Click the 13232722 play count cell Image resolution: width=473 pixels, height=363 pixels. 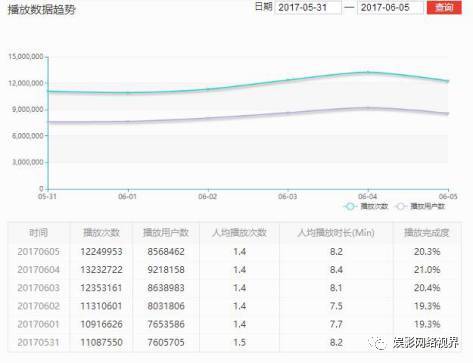pos(101,270)
